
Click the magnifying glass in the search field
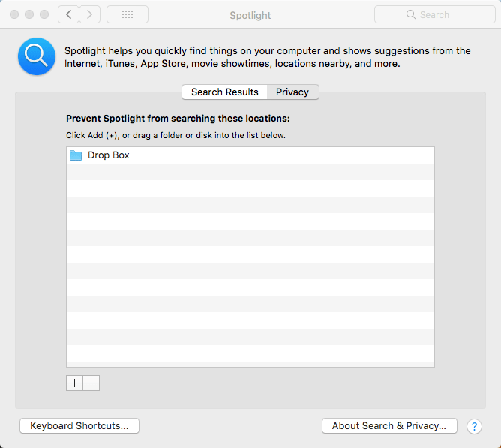click(x=411, y=14)
